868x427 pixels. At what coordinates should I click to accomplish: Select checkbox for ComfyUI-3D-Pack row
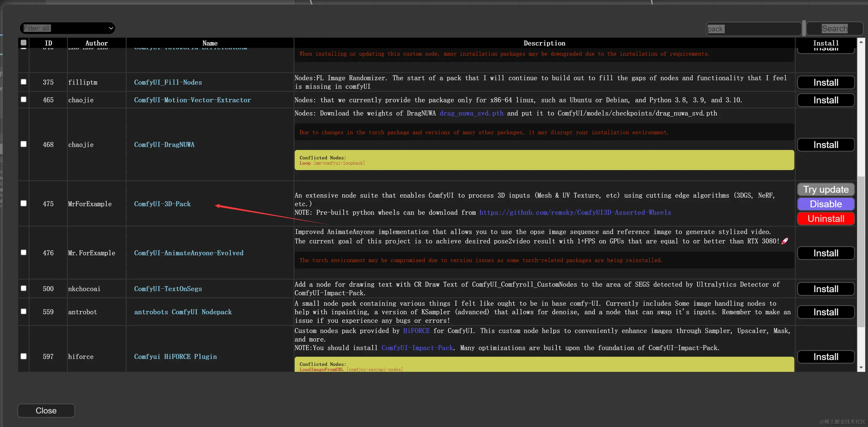[24, 203]
